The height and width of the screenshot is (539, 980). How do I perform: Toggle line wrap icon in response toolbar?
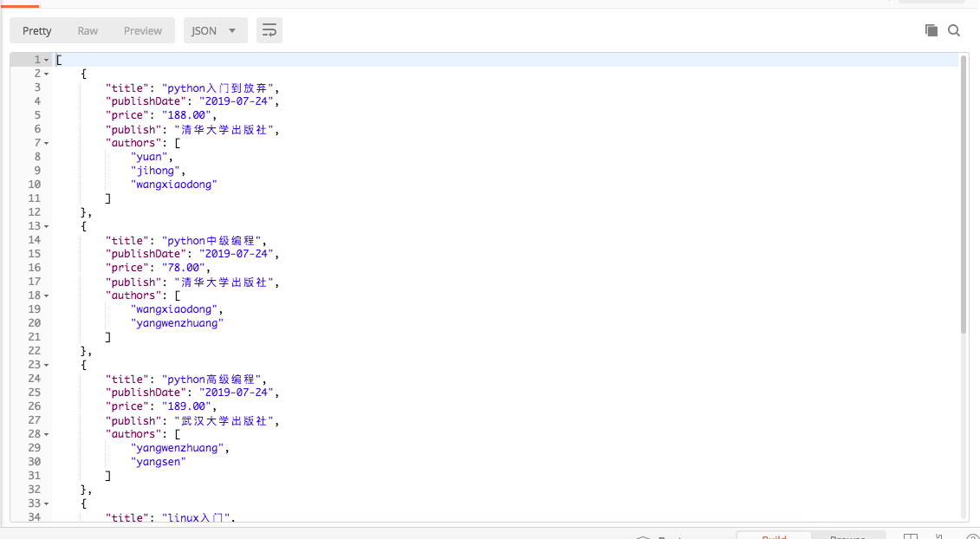[x=269, y=30]
